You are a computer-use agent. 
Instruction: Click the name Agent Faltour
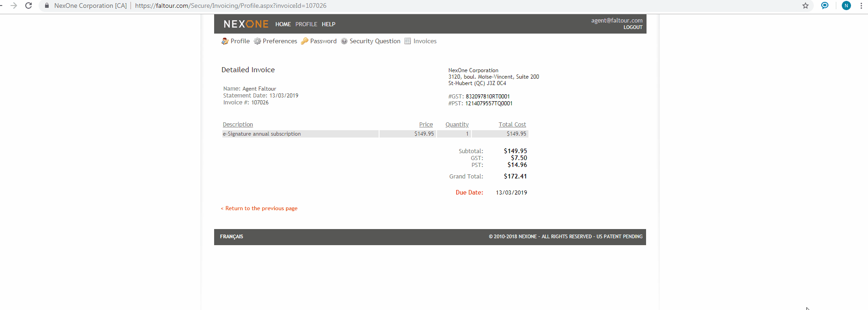click(x=259, y=89)
